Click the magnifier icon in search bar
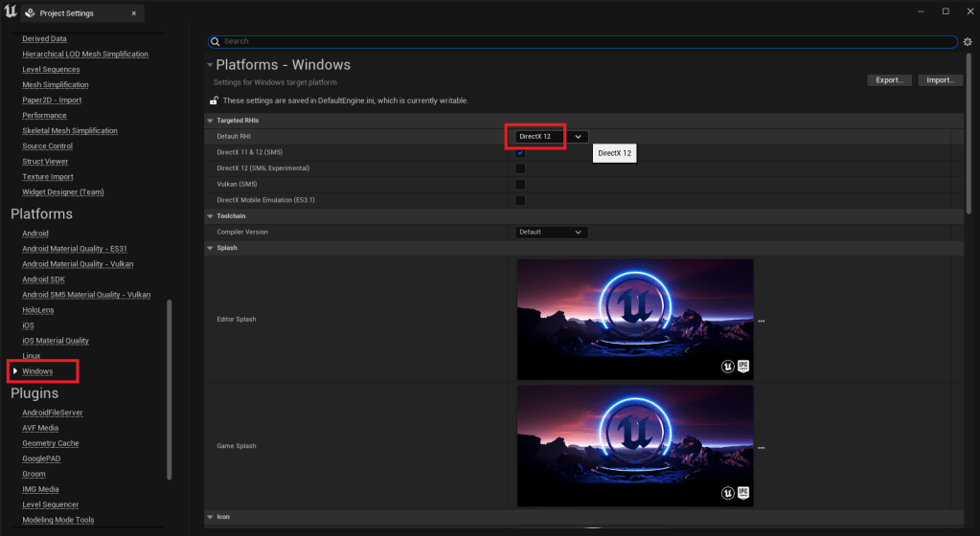 (216, 42)
